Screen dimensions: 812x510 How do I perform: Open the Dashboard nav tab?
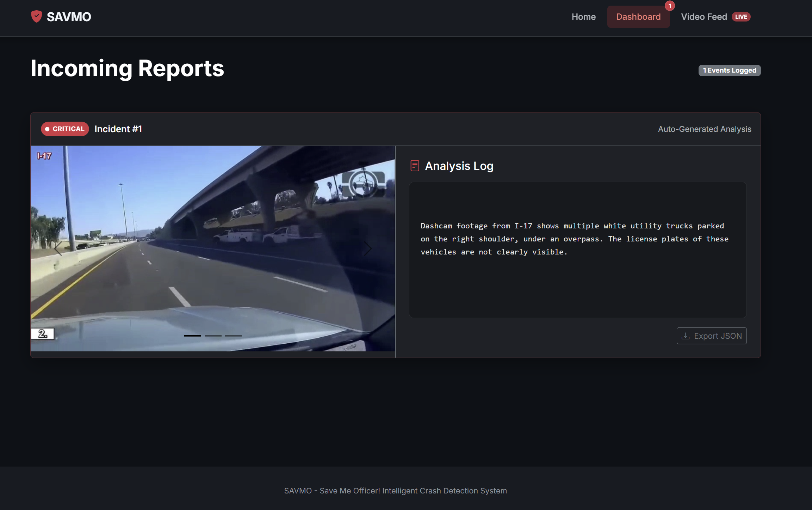point(638,17)
